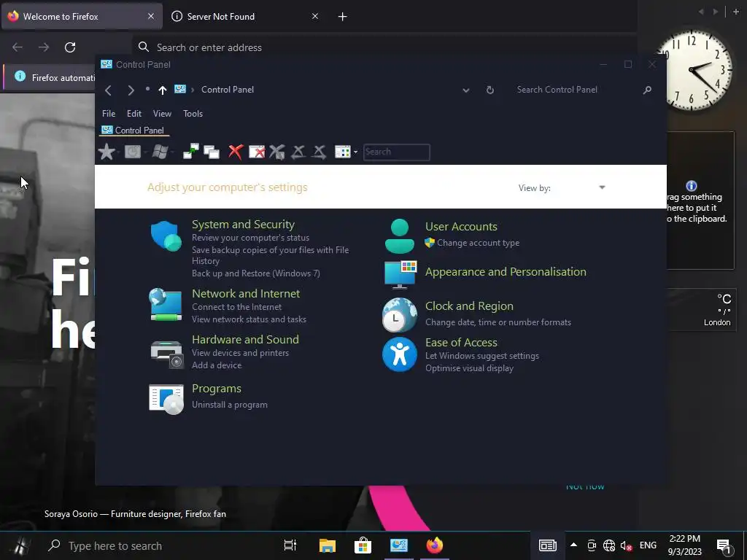The image size is (747, 560).
Task: Go forward in the Control Panel window
Action: click(131, 90)
